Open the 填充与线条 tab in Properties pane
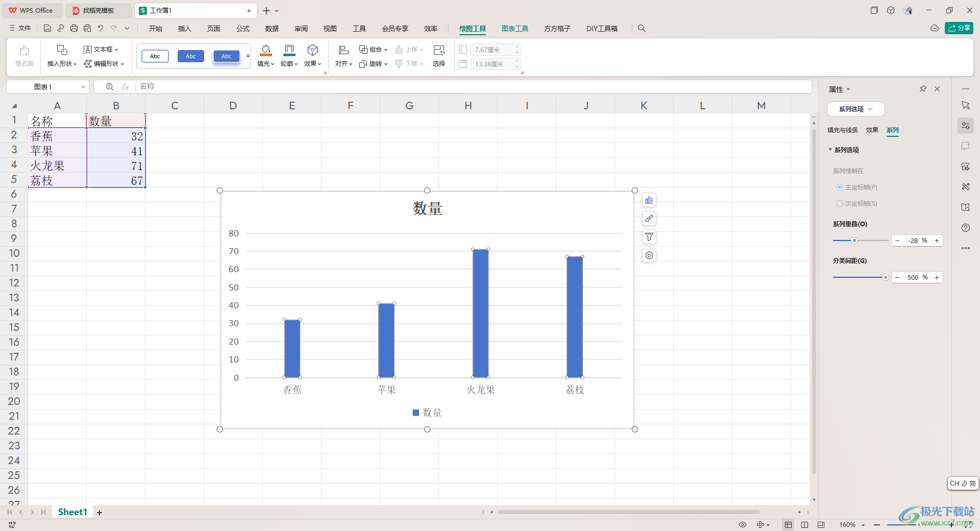The image size is (980, 531). click(843, 130)
